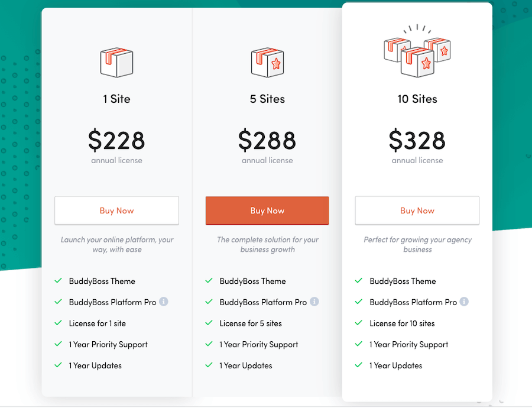
Task: Click the 10 Sites plan heading
Action: 417,99
